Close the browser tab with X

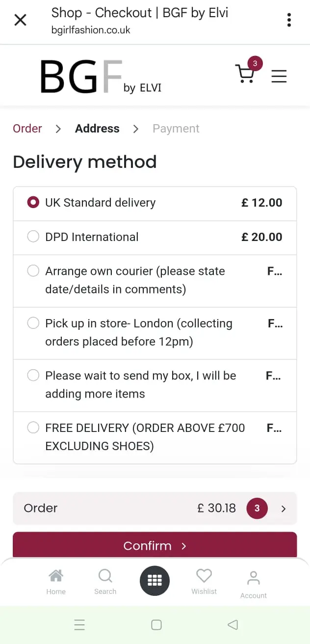(20, 20)
